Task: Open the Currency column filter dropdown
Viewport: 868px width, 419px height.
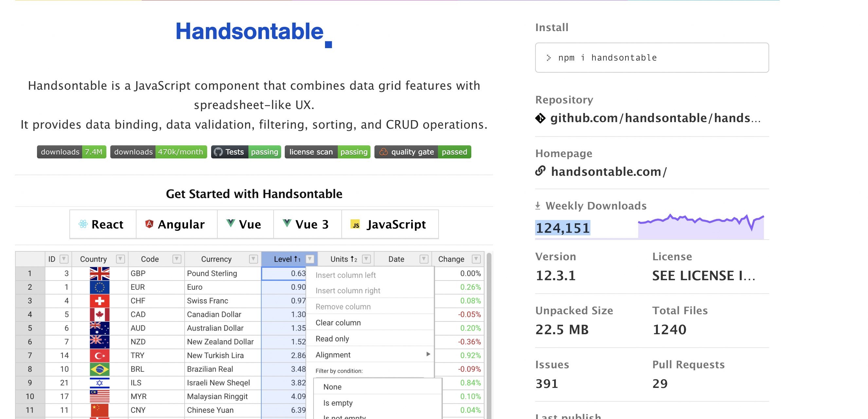Action: tap(253, 259)
